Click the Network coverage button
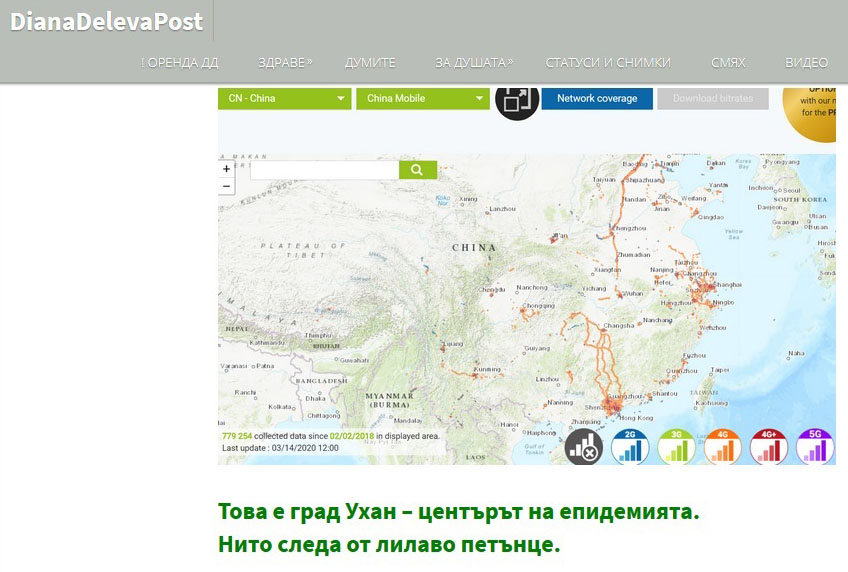This screenshot has height=572, width=848. pos(597,99)
